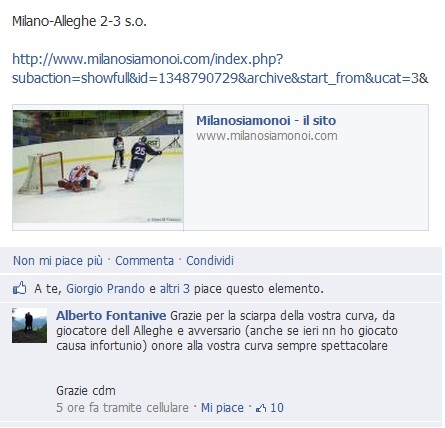Image resolution: width=445 pixels, height=428 pixels.
Task: Open the hockey photo thumbnail in link preview
Action: pyautogui.click(x=98, y=166)
